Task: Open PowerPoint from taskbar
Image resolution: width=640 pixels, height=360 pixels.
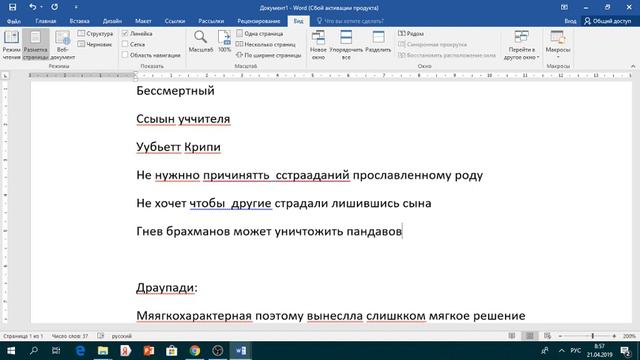Action: [x=149, y=351]
